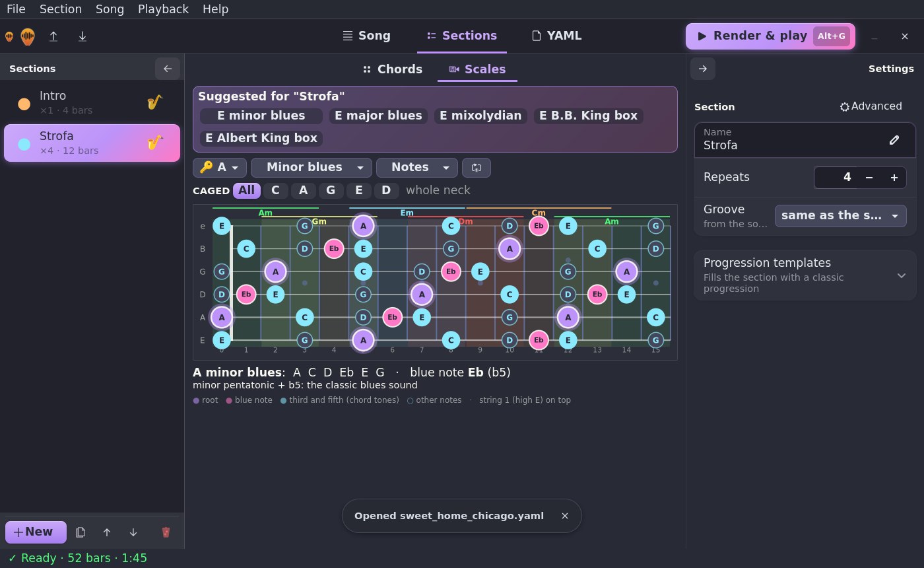This screenshot has height=568, width=924.
Task: Click the Repeats value field showing 4
Action: point(837,178)
